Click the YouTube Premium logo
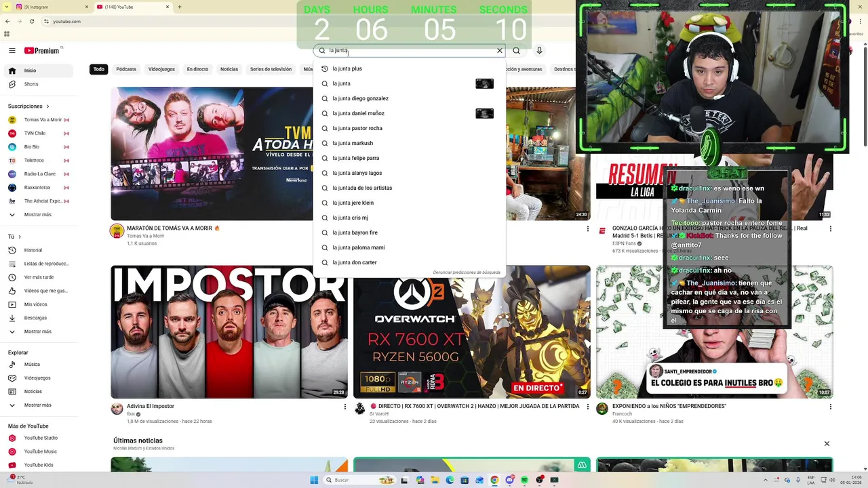 (x=42, y=51)
